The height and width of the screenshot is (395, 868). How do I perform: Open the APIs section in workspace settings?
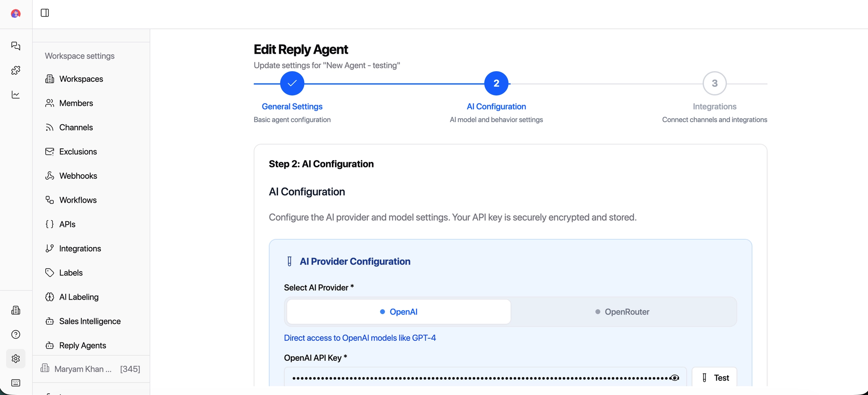pos(67,224)
